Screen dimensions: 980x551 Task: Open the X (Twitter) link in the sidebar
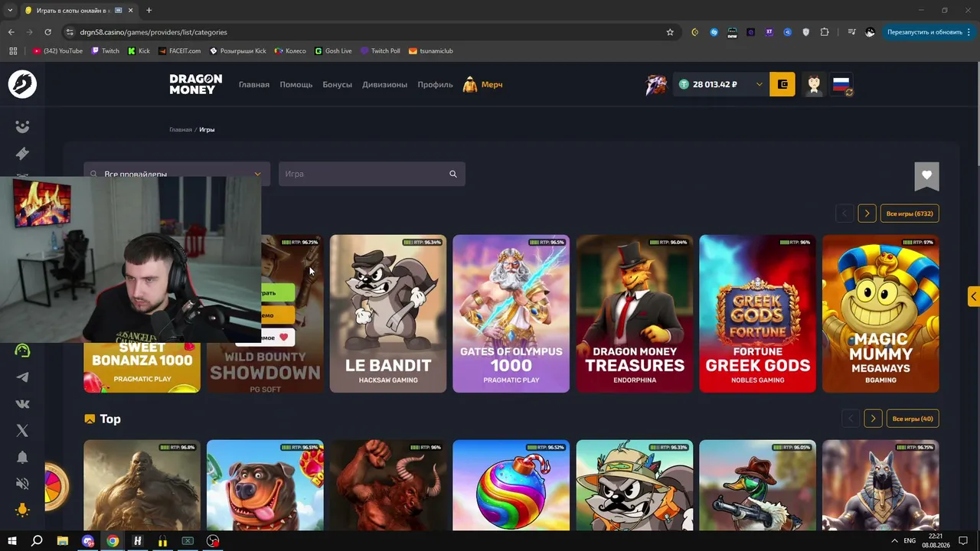(22, 431)
